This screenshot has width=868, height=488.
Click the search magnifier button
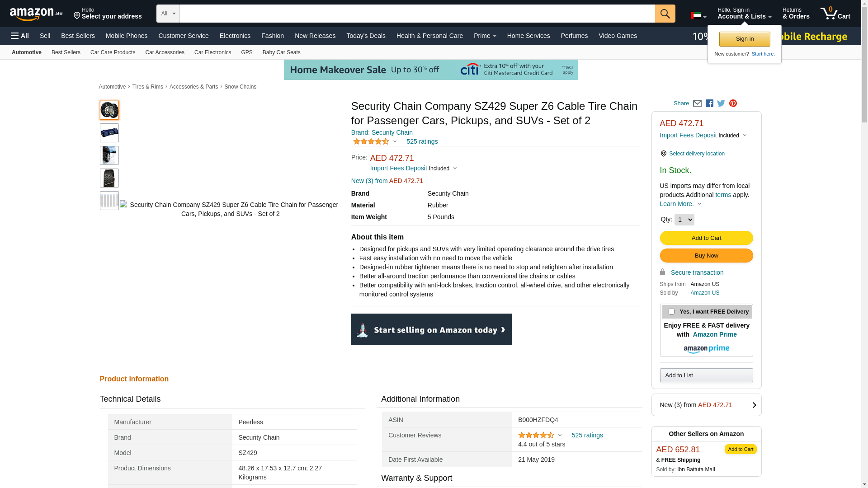[665, 14]
